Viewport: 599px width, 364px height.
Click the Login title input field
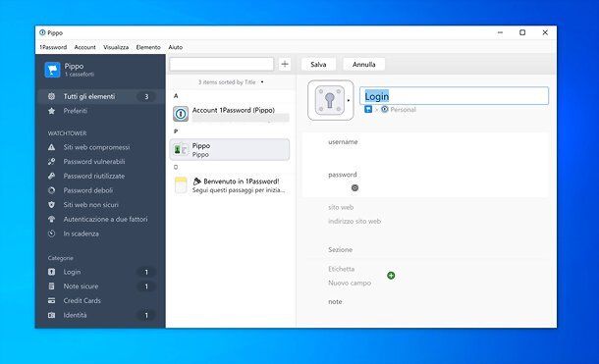[x=454, y=96]
